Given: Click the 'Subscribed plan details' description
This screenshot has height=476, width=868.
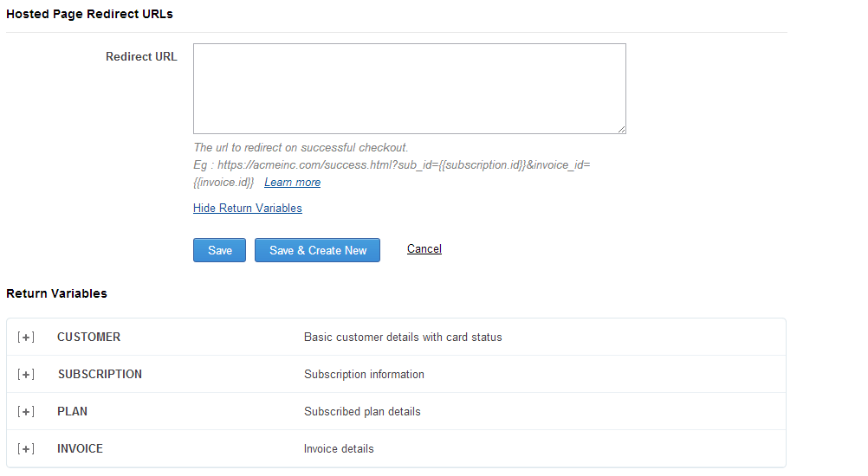Looking at the screenshot, I should 362,412.
